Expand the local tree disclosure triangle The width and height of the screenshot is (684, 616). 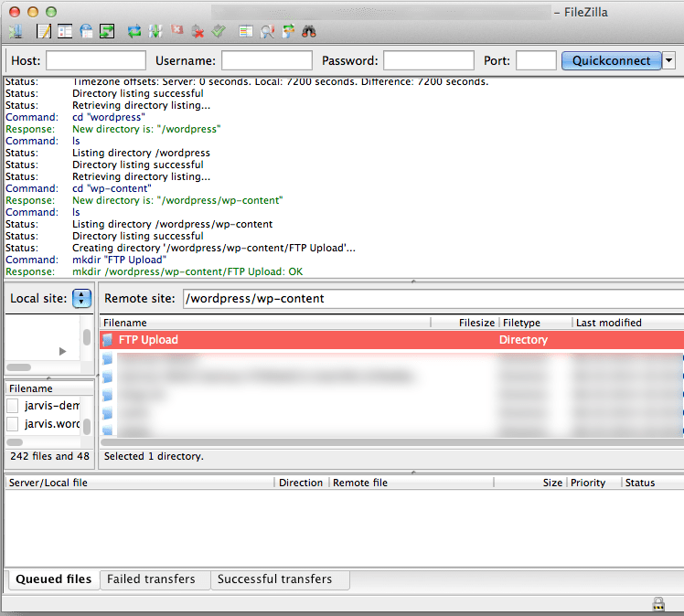click(x=62, y=351)
